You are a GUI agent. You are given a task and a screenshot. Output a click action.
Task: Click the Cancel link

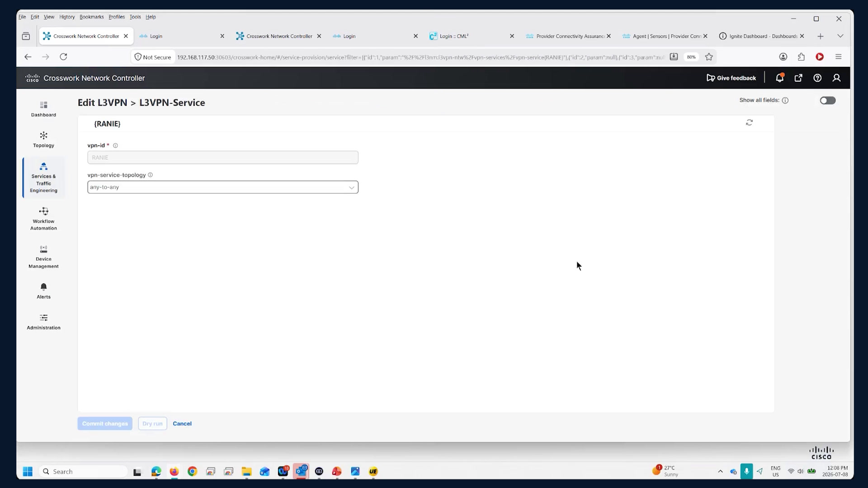(182, 423)
